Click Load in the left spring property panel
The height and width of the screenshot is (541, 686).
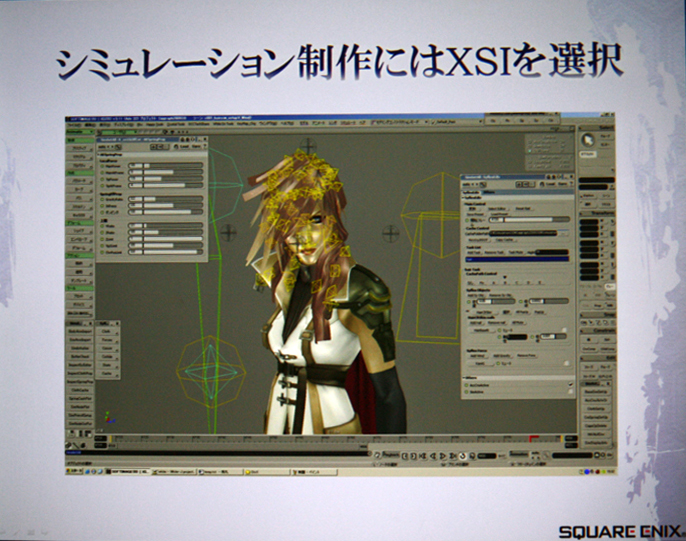coord(183,147)
